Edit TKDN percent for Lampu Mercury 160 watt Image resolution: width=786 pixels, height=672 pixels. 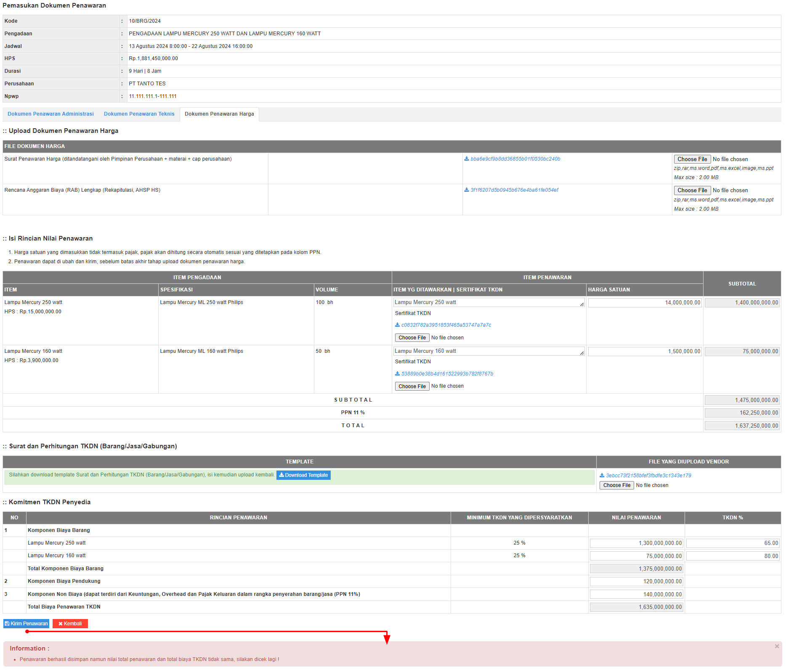pyautogui.click(x=732, y=556)
